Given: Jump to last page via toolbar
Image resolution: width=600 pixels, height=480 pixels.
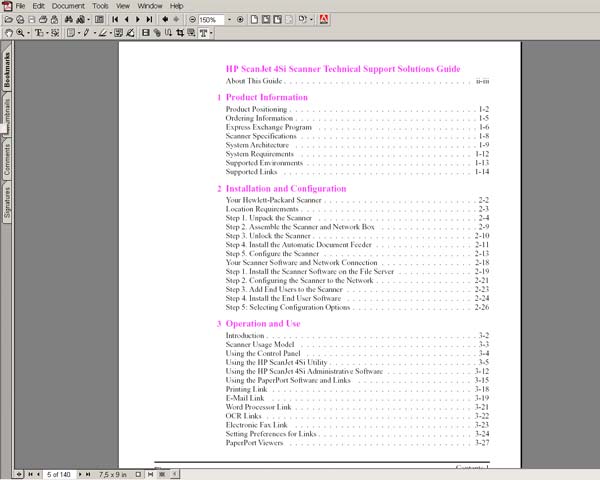Looking at the screenshot, I should pyautogui.click(x=149, y=20).
